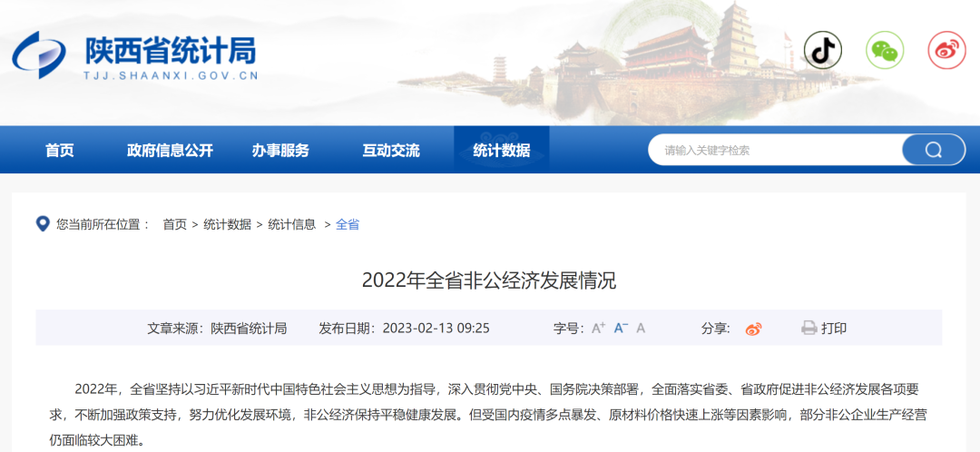The height and width of the screenshot is (452, 980).
Task: Open the WeChat icon
Action: coord(885,50)
